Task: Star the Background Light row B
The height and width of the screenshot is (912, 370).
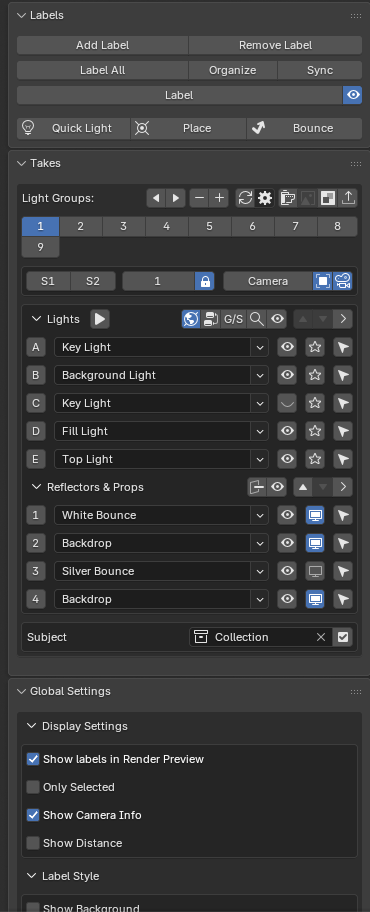Action: pos(315,375)
